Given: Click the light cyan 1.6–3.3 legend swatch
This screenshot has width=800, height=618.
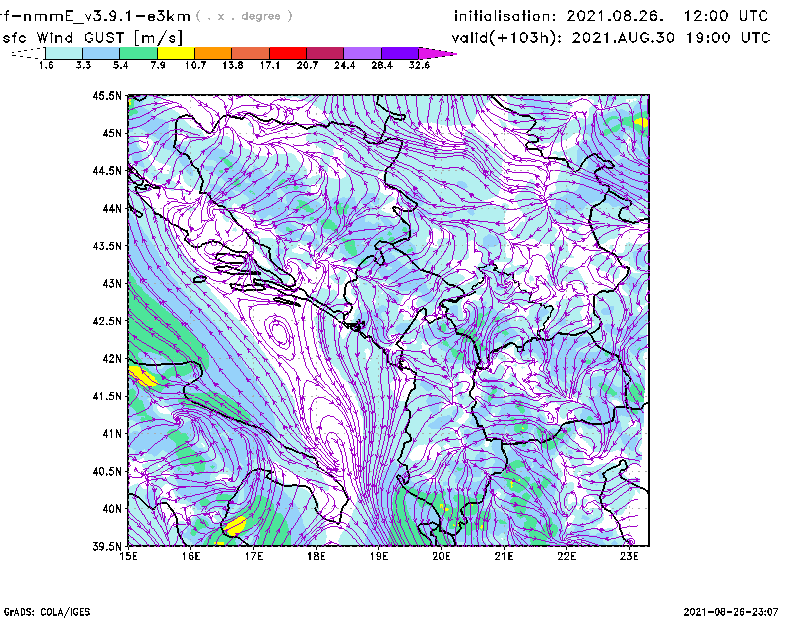Looking at the screenshot, I should tap(64, 53).
